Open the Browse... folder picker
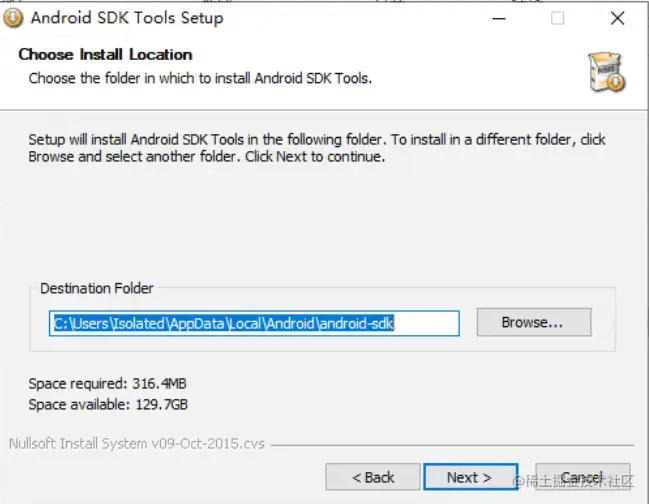 coord(533,323)
